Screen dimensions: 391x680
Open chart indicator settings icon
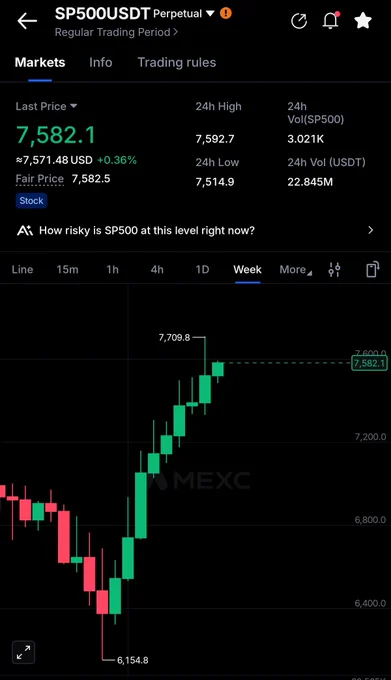(334, 270)
